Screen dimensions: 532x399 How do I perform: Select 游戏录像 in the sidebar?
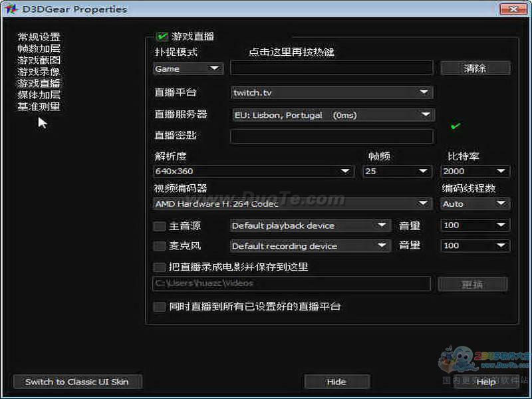[39, 72]
